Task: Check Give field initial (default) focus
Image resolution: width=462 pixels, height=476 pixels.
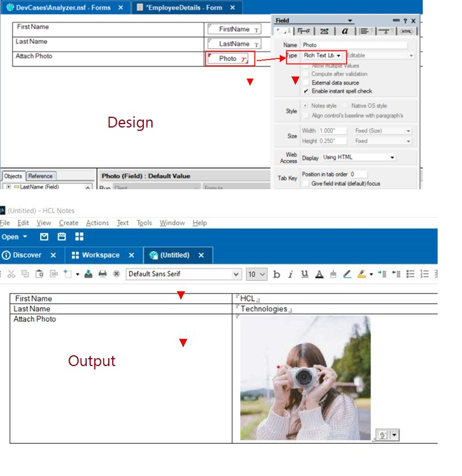Action: [x=307, y=184]
